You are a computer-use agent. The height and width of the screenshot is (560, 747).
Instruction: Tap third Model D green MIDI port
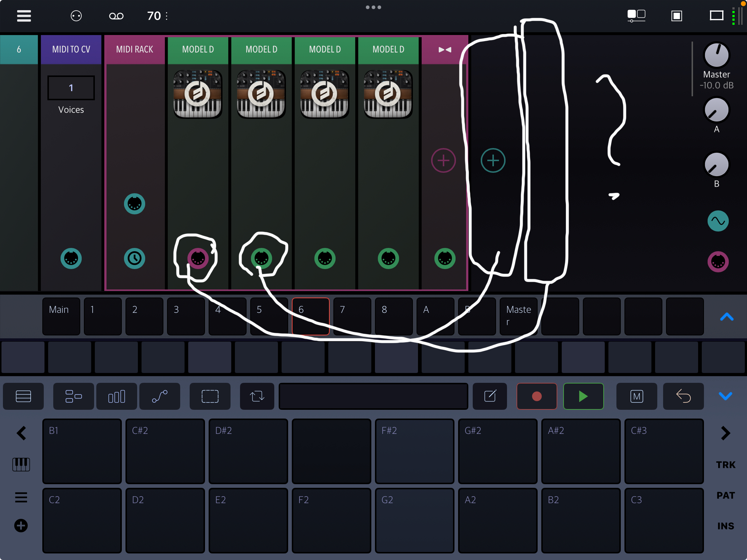325,258
